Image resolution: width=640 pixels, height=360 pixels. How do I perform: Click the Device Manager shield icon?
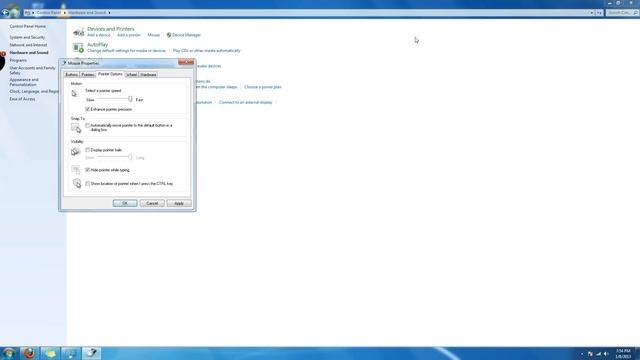pos(169,35)
